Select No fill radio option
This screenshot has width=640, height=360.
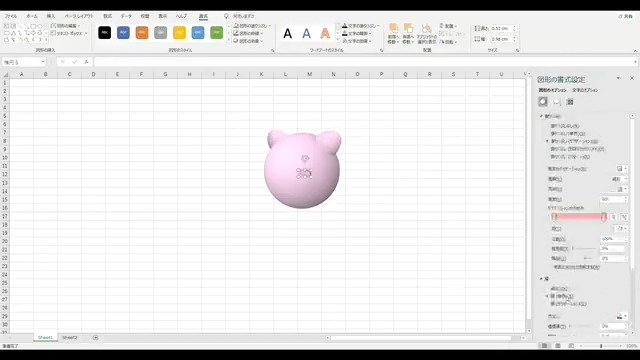[565, 126]
